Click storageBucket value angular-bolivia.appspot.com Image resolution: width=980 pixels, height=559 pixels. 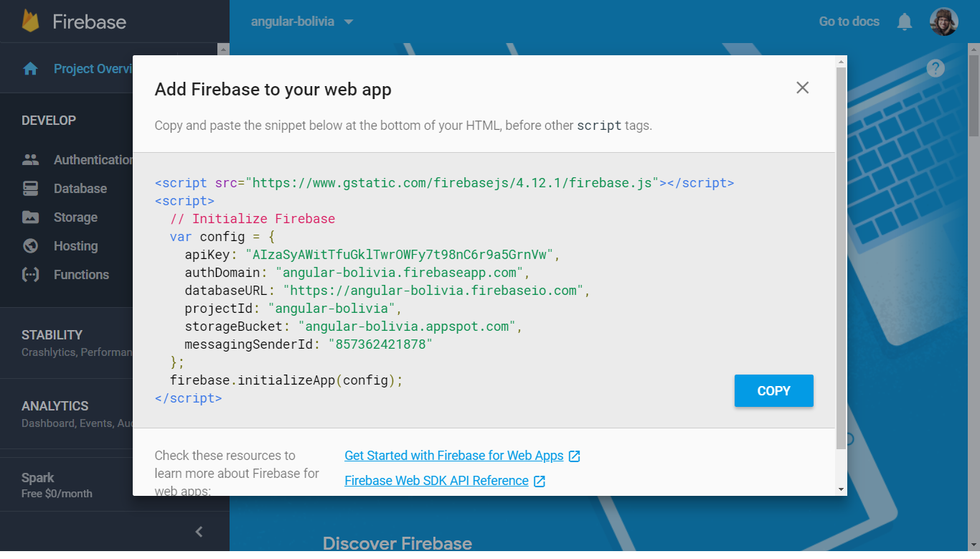coord(407,327)
